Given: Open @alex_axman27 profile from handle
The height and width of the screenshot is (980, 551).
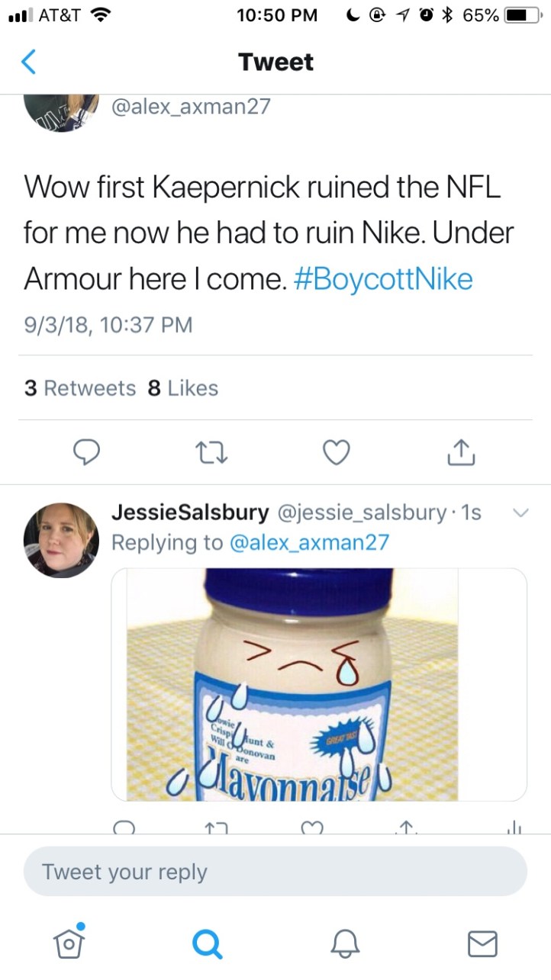Looking at the screenshot, I should pyautogui.click(x=191, y=106).
